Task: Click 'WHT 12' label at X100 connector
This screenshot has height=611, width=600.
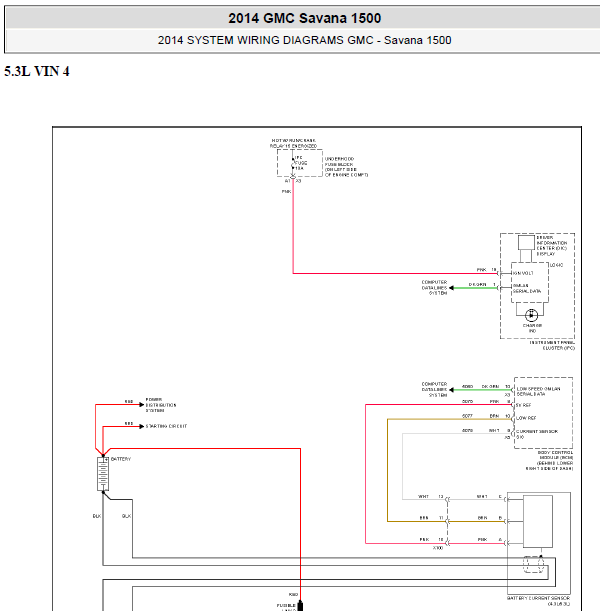Action: [x=431, y=496]
